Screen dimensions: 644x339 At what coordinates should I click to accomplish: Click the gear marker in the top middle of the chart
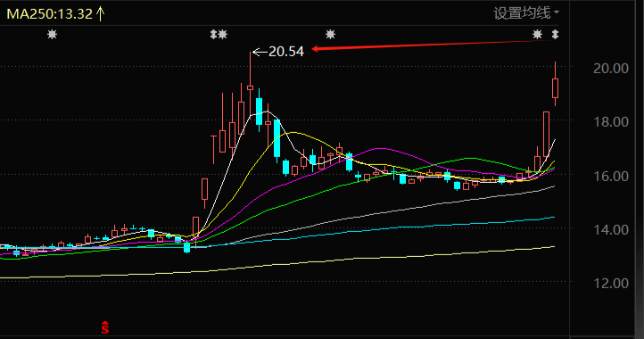pos(331,35)
